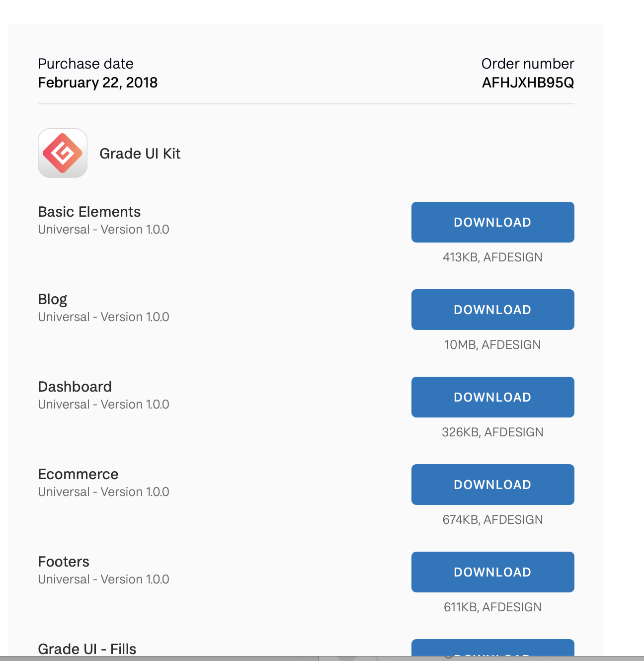Click the 413KB, AFDESIGN file size label
The width and height of the screenshot is (644, 661).
[492, 257]
